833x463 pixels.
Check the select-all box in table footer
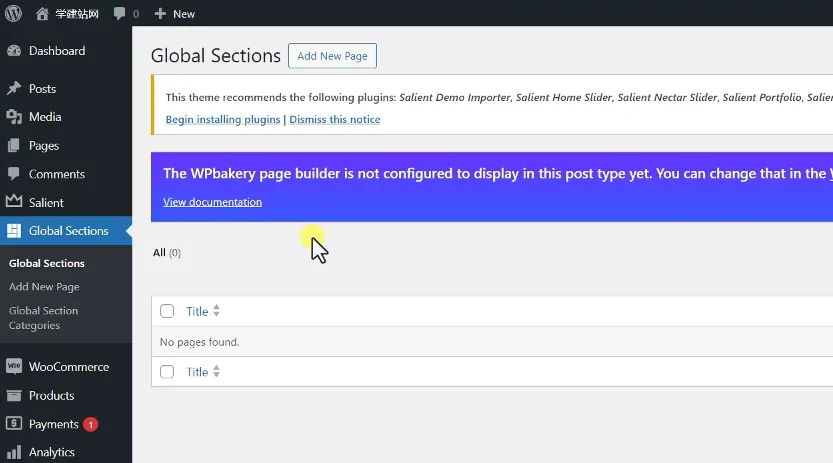tap(167, 372)
